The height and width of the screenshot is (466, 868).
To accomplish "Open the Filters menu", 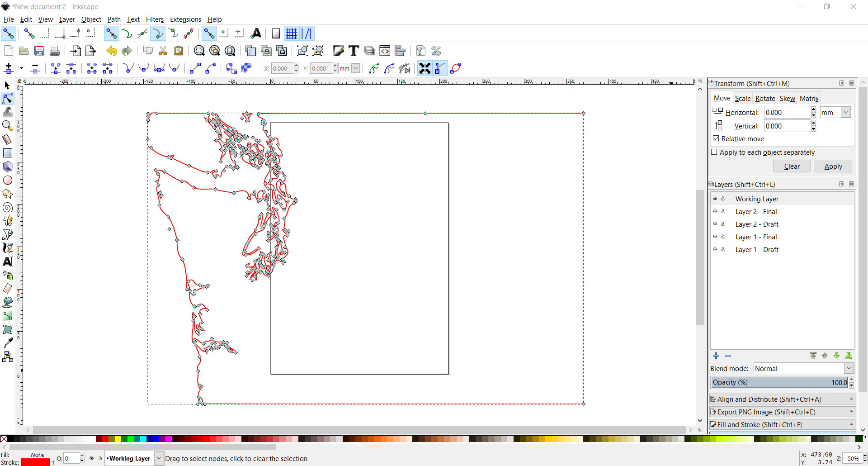I will click(155, 19).
